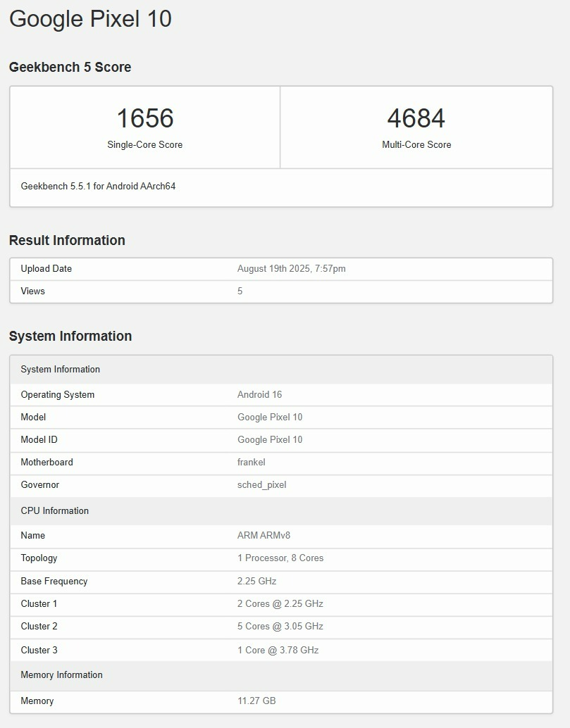This screenshot has height=728, width=570.
Task: Select the 'Single-Core Score' label
Action: [x=145, y=144]
